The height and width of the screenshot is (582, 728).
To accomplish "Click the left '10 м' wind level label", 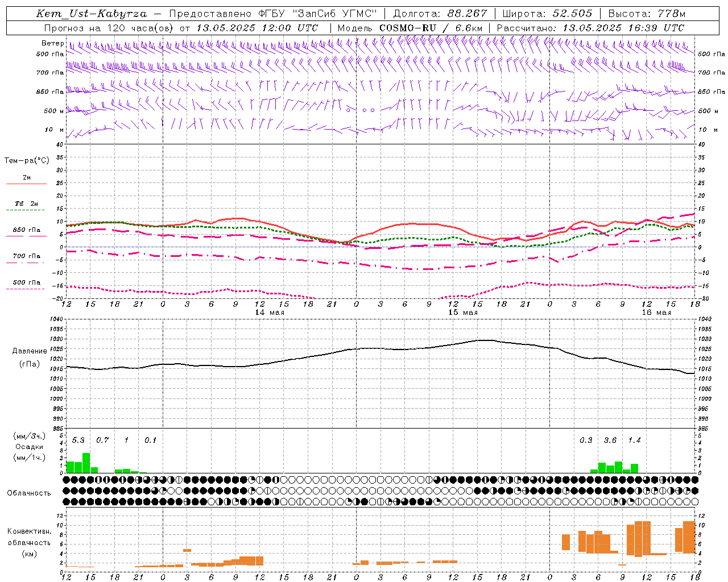I will click(x=54, y=130).
